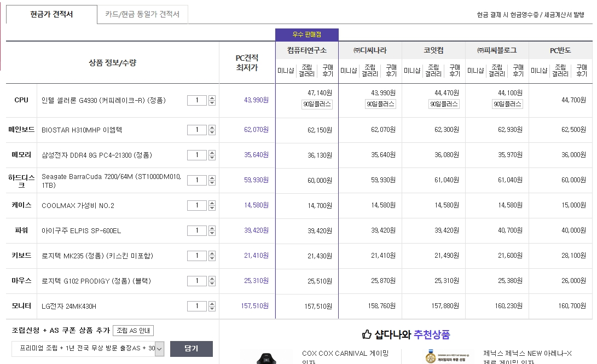This screenshot has width=597, height=364.
Task: Click the gaming chair product thumbnail
Action: coord(266,357)
